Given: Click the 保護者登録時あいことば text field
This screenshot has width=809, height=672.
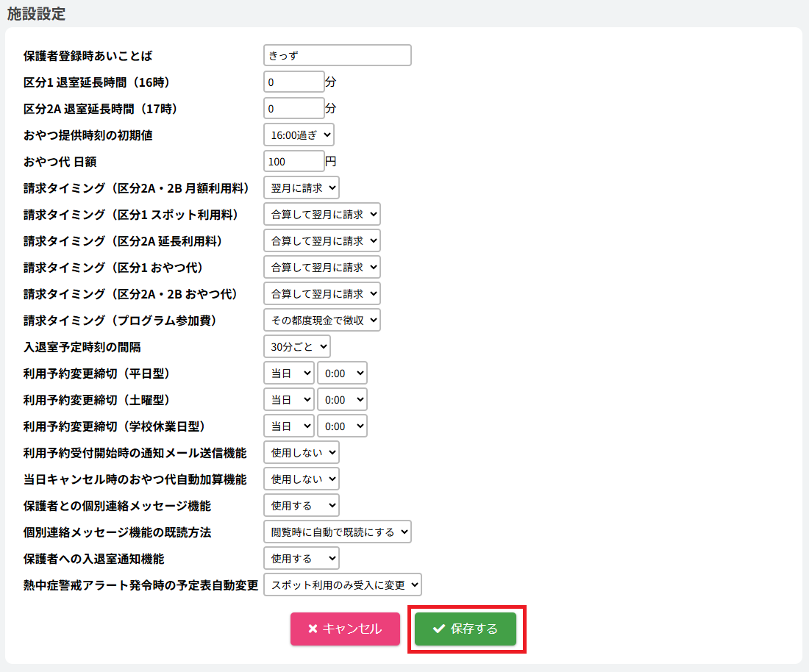Looking at the screenshot, I should [x=337, y=55].
